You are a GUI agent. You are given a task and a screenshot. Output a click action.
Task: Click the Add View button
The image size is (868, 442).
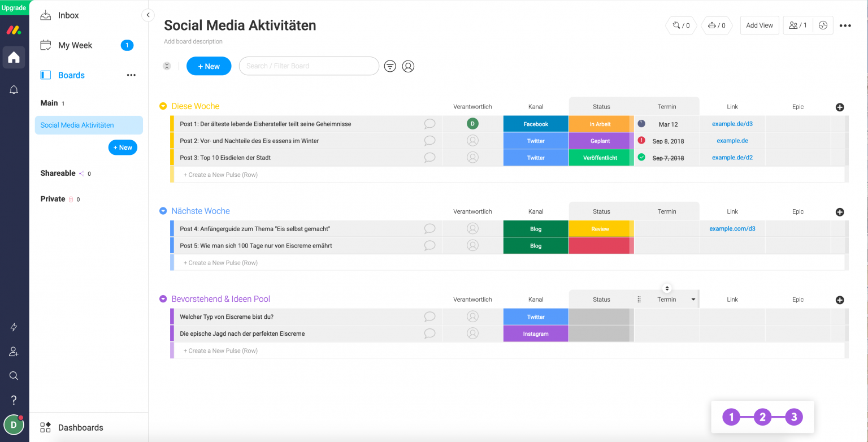point(759,25)
